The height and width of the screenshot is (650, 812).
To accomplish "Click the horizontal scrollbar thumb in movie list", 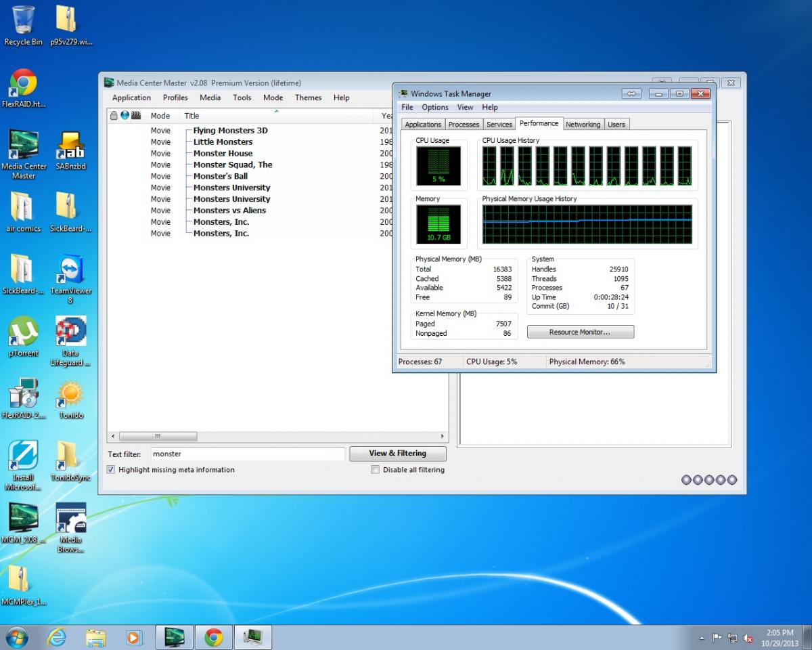I will (158, 437).
